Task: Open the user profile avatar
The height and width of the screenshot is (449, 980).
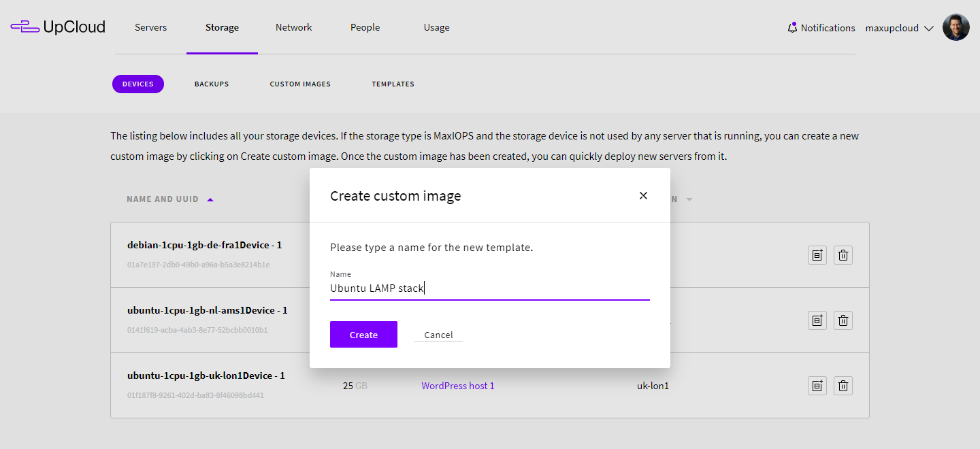Action: pos(955,28)
